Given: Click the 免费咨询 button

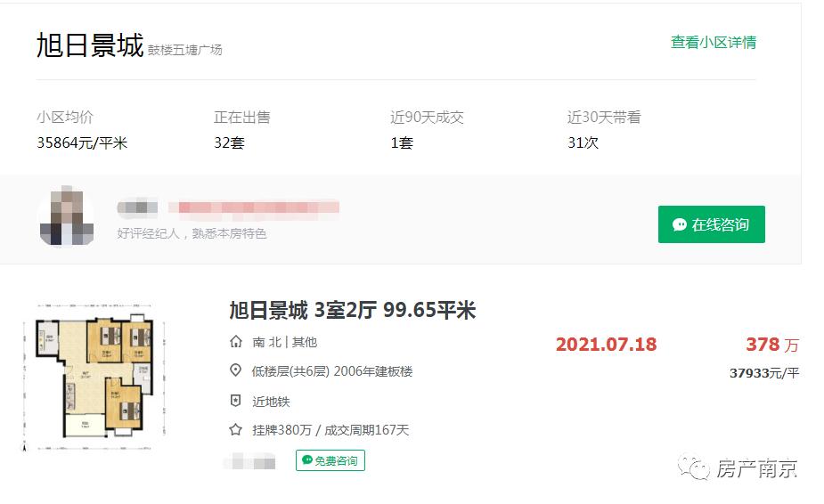Looking at the screenshot, I should point(330,460).
